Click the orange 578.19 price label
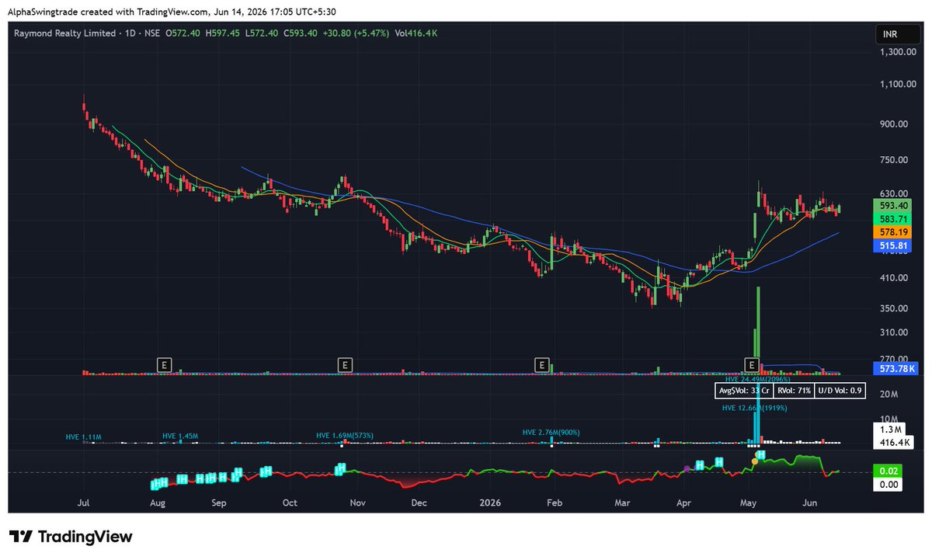The width and height of the screenshot is (932, 560). click(894, 232)
